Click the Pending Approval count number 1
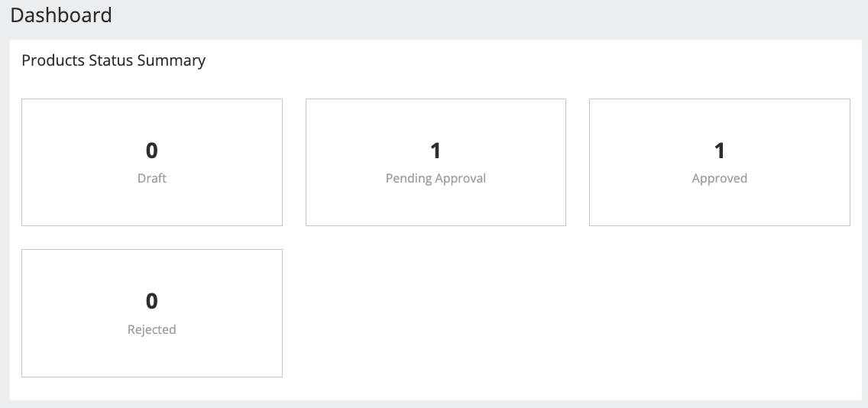Image resolution: width=868 pixels, height=408 pixels. (x=436, y=151)
